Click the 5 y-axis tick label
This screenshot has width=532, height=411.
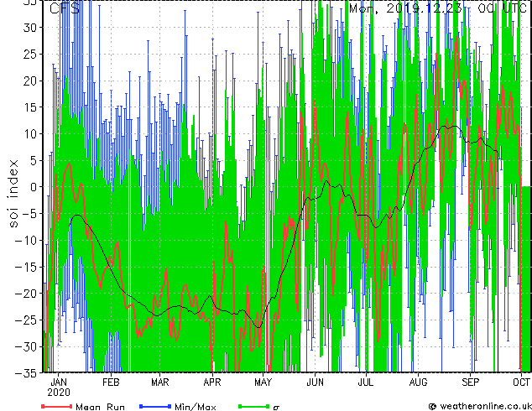(35, 160)
